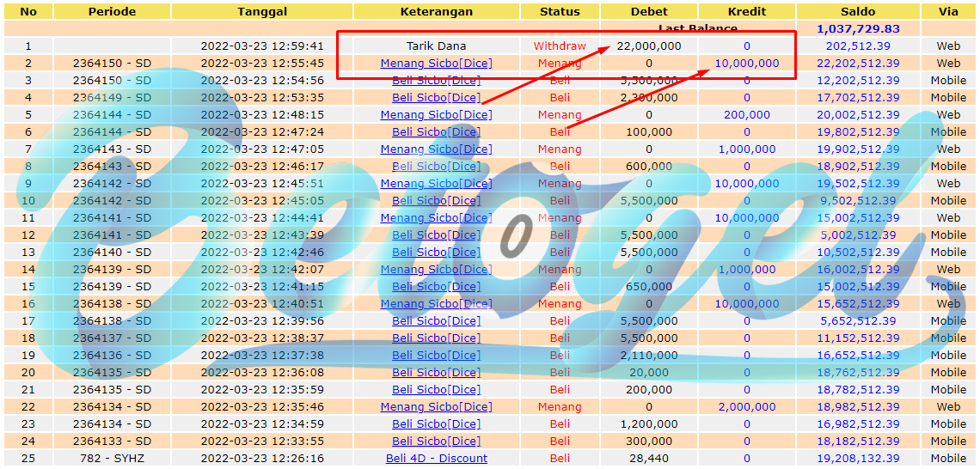Select the Keterangan column header
This screenshot has height=469, width=980.
pos(436,11)
